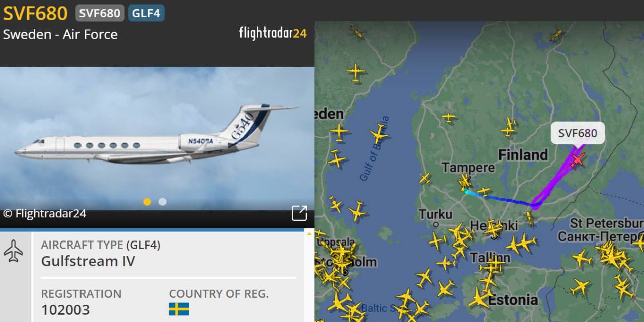Open the flightradar24 logo link
The height and width of the screenshot is (322, 644).
point(273,34)
